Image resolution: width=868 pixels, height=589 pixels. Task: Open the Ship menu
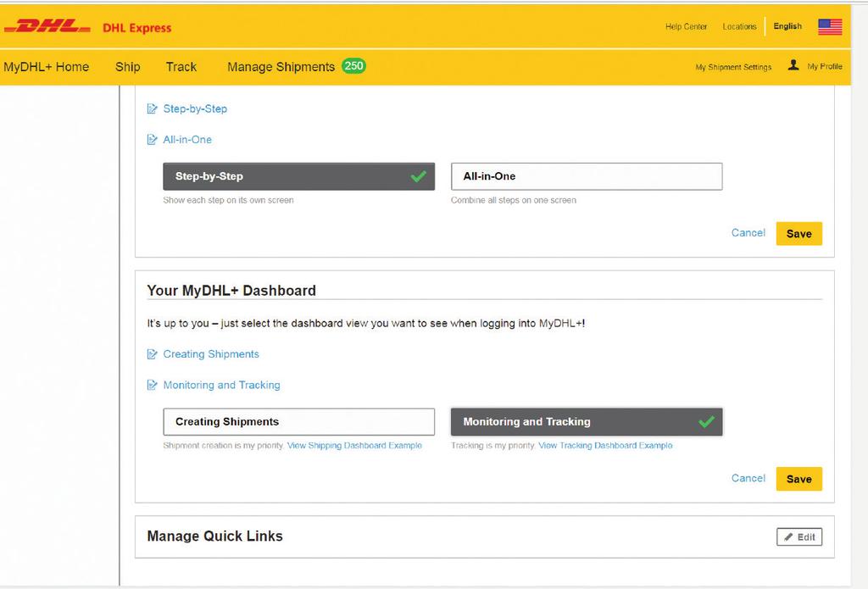[127, 67]
